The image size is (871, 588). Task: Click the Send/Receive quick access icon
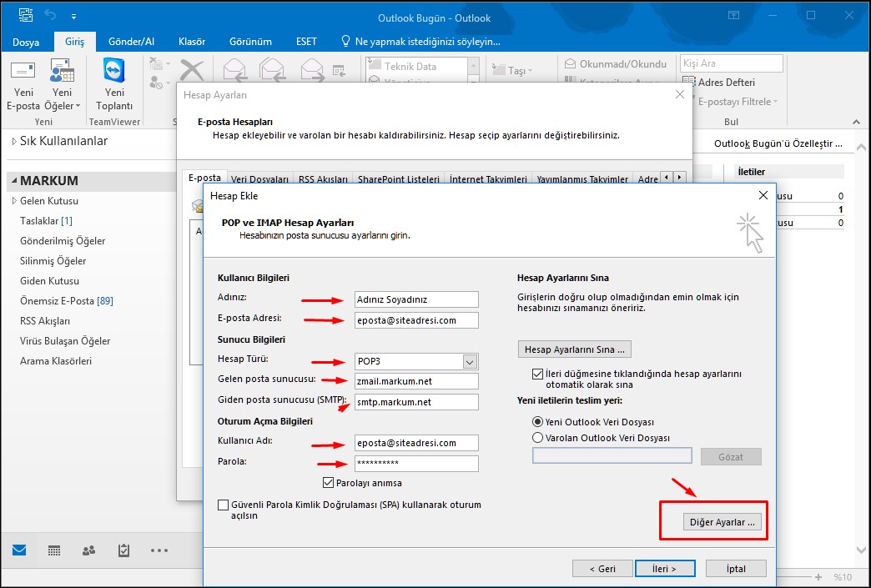tap(26, 16)
